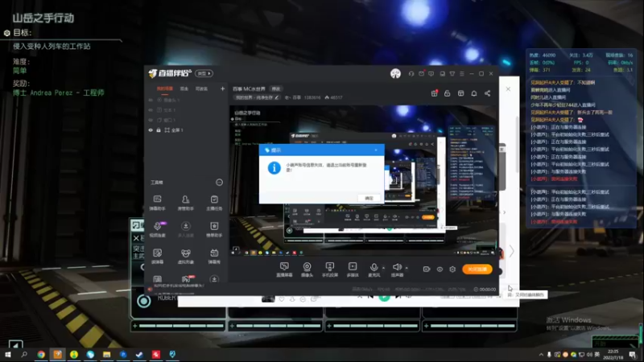644x362 pixels.
Task: Open the Windows Start menu
Action: [x=8, y=355]
